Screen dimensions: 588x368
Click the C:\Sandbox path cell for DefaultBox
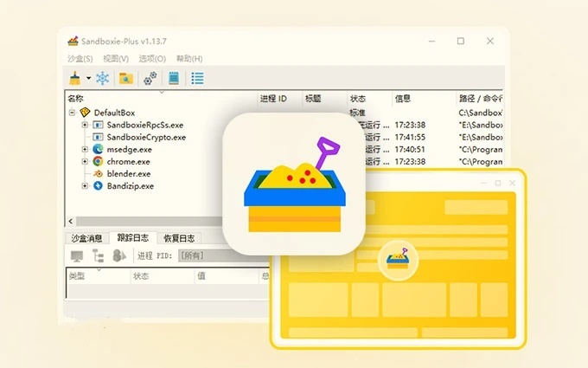[x=481, y=113]
